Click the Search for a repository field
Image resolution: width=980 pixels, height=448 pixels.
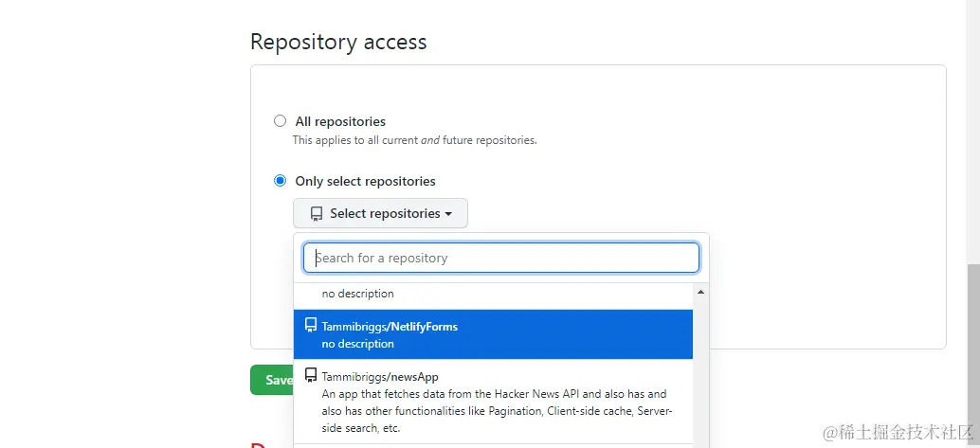(500, 258)
